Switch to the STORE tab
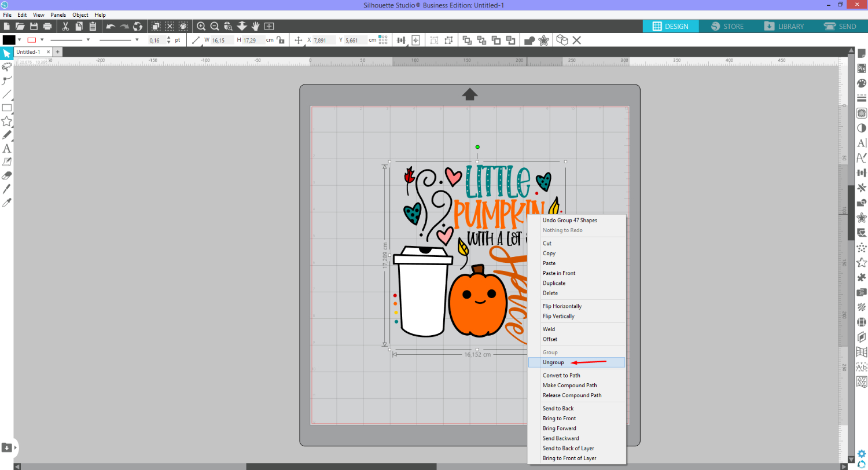This screenshot has height=470, width=868. [727, 27]
